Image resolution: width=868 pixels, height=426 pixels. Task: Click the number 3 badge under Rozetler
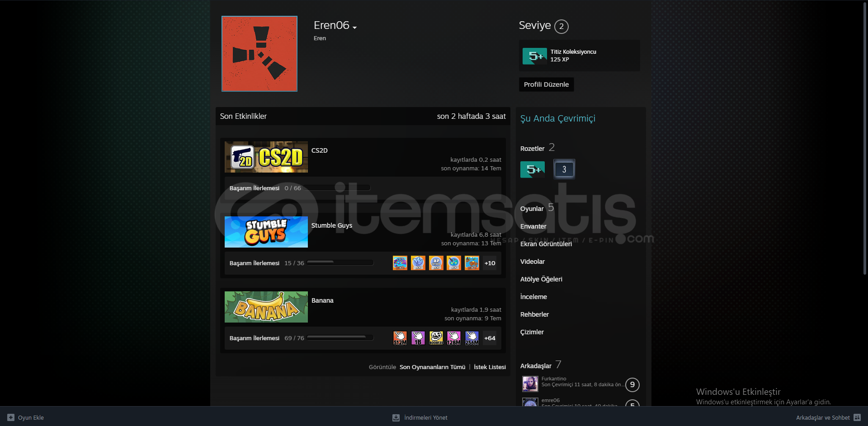(x=564, y=169)
